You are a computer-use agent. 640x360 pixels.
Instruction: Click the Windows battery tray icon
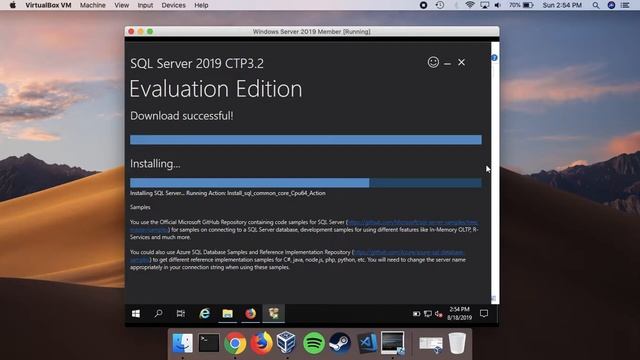point(416,314)
